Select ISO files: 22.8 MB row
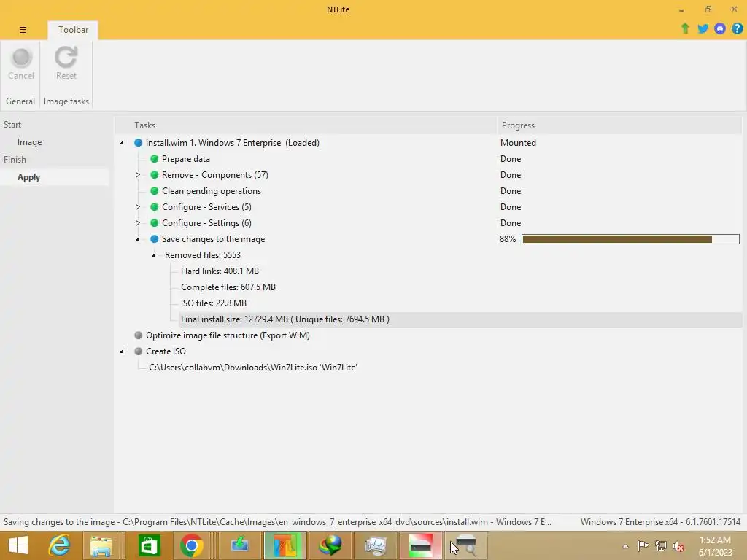 [x=214, y=303]
